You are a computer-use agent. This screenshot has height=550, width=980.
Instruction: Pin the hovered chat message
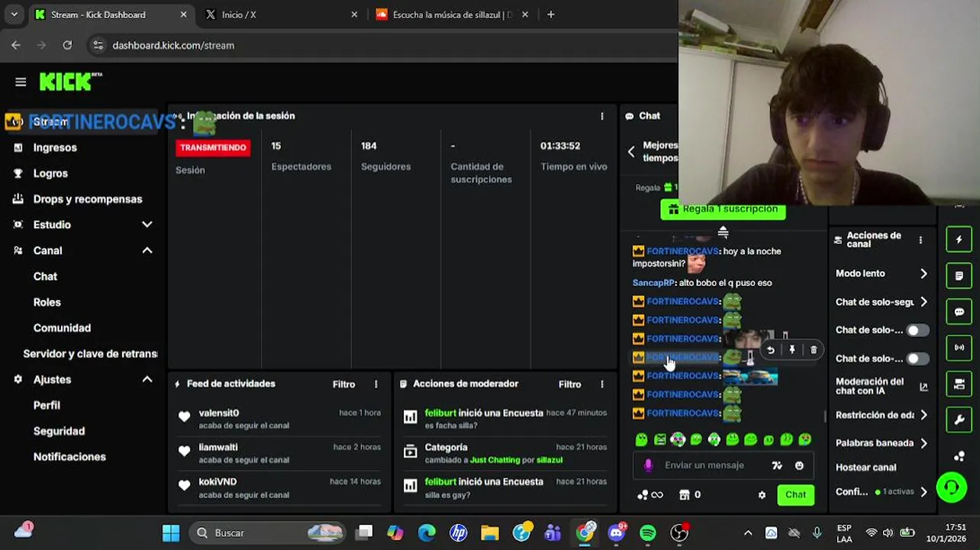792,350
